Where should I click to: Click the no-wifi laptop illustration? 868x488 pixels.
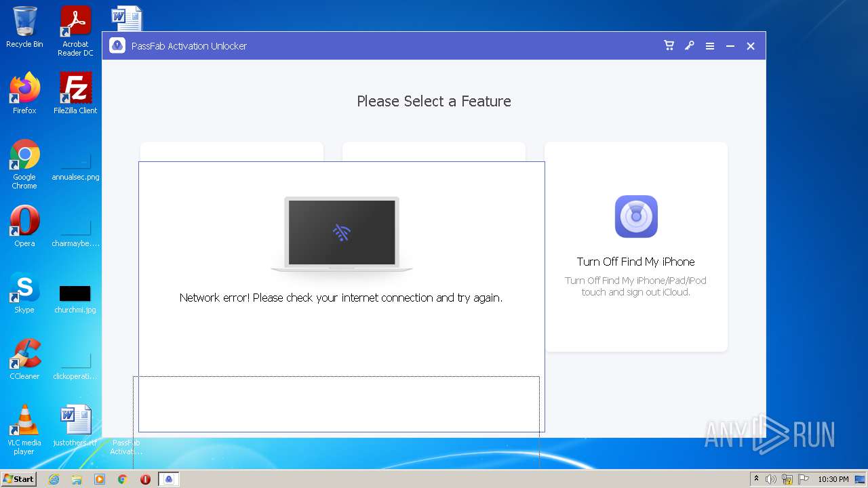coord(342,235)
